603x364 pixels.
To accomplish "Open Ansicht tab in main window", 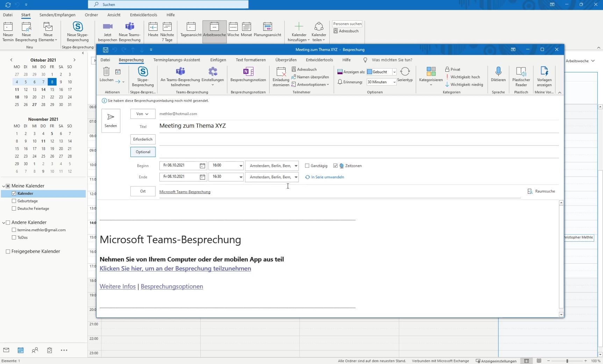I will pos(114,15).
